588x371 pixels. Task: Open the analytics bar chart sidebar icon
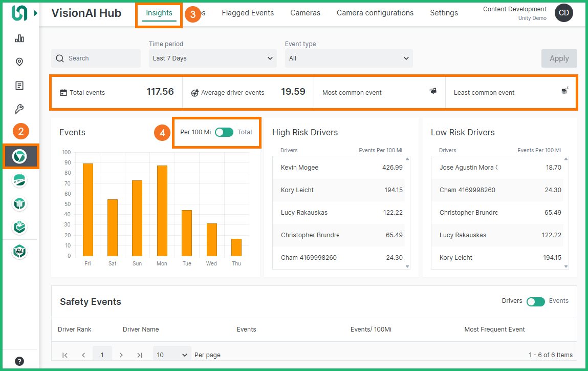tap(19, 38)
